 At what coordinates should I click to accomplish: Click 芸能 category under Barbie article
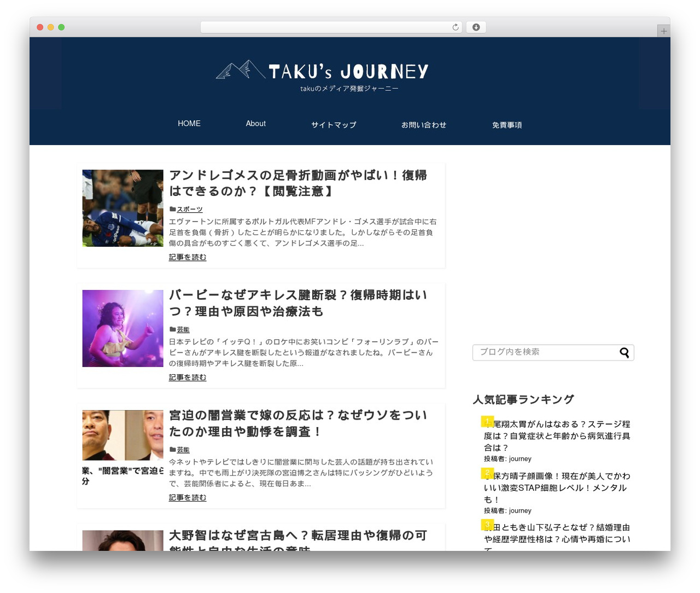[183, 330]
